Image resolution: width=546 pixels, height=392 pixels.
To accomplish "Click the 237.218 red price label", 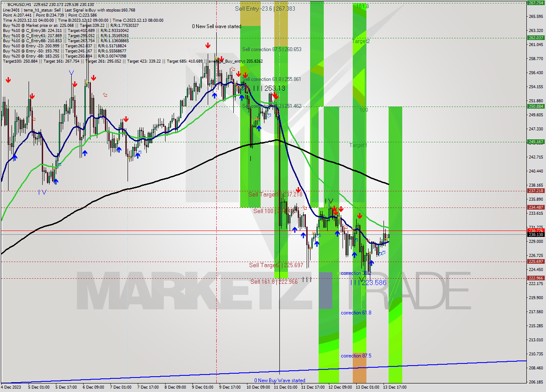I will (536, 191).
